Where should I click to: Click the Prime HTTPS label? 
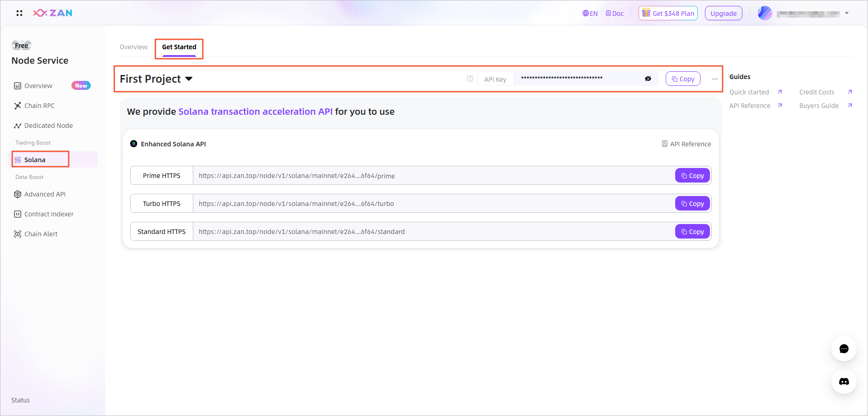click(x=162, y=176)
